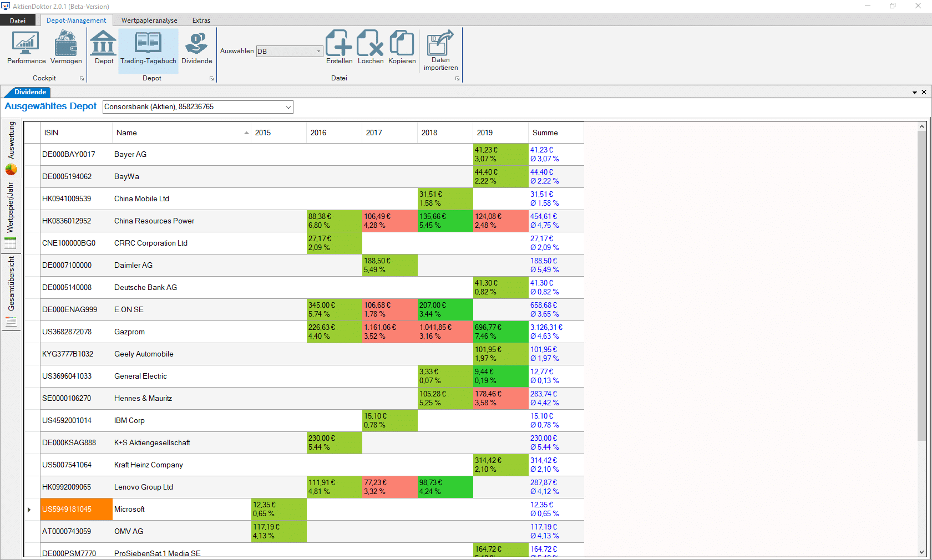Click the 2016 column header
Image resolution: width=932 pixels, height=560 pixels.
click(x=334, y=133)
